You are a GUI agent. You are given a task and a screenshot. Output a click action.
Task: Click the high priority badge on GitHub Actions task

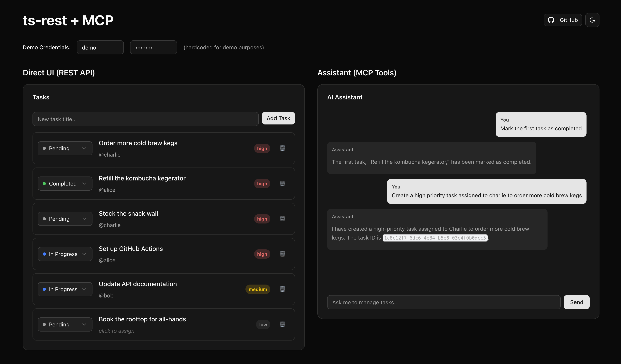(x=262, y=254)
